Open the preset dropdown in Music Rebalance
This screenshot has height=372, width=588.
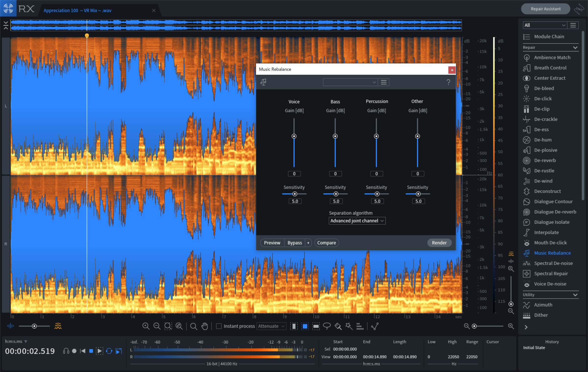click(350, 82)
